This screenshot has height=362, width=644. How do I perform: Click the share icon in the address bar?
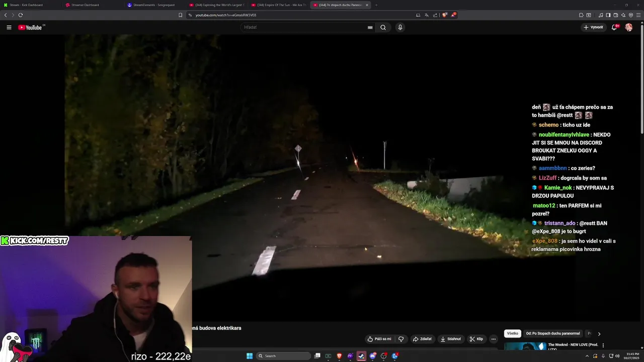click(x=435, y=15)
